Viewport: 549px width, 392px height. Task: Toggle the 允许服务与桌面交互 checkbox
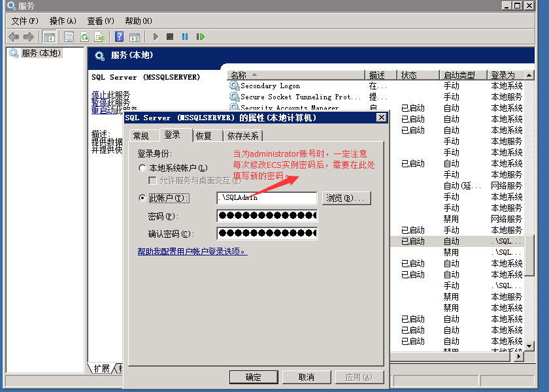(153, 180)
